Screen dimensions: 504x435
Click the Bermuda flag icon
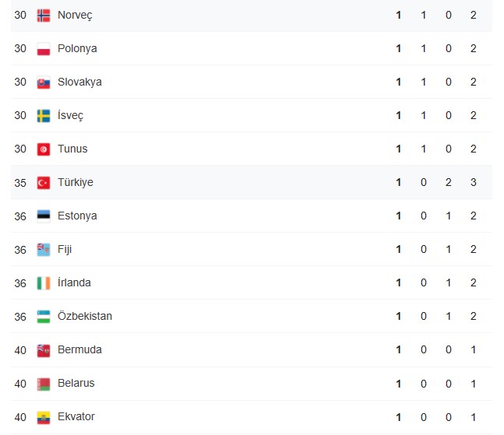(44, 350)
